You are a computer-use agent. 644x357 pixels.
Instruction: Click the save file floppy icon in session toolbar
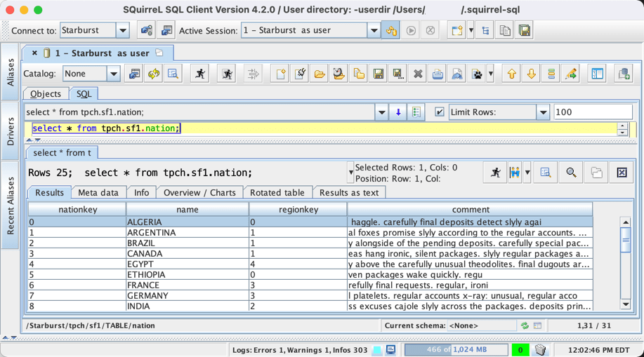379,74
